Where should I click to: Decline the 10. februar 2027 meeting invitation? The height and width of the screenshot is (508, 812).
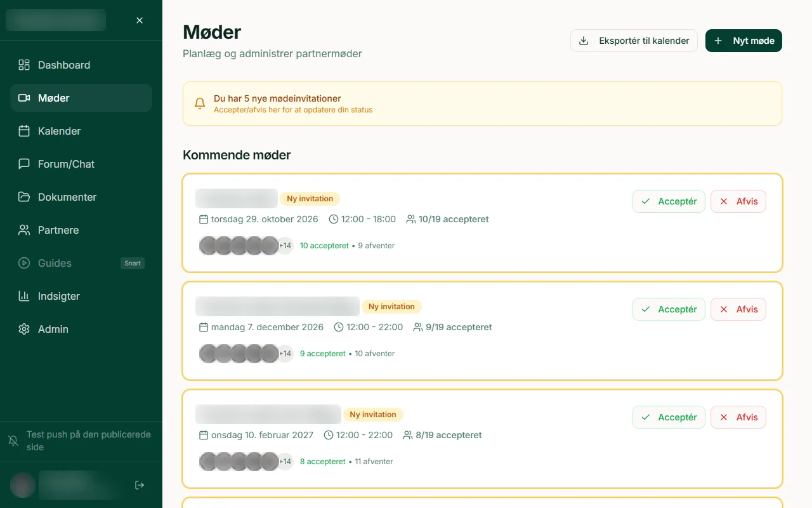pos(738,417)
